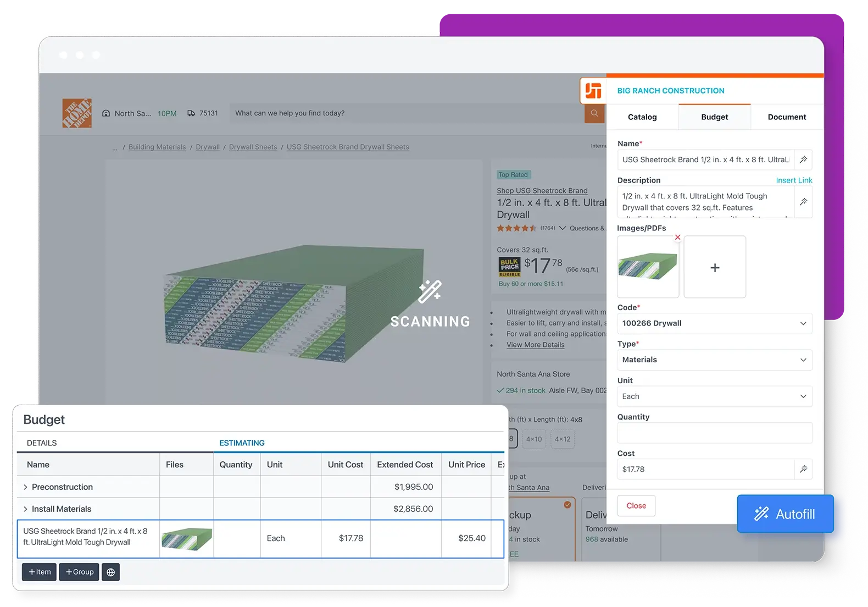Click the magic wand beside the Cost field
The width and height of the screenshot is (868, 607).
[x=803, y=469]
